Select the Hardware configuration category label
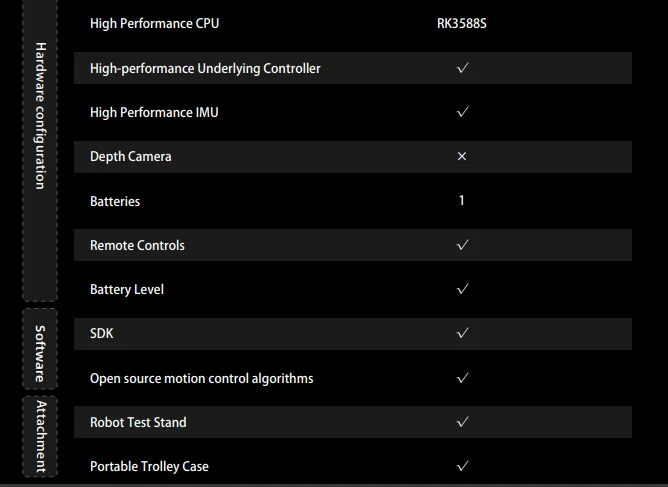This screenshot has height=487, width=668. [40, 115]
